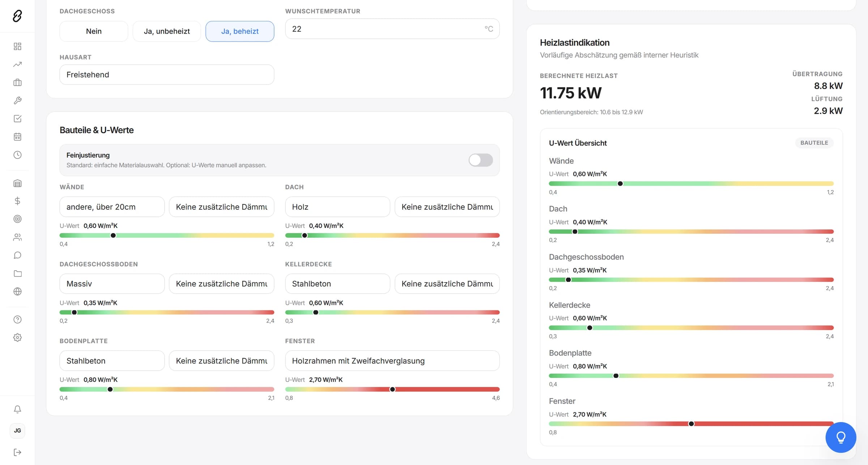Click the logout icon at sidebar bottom
The width and height of the screenshot is (868, 465).
[17, 452]
